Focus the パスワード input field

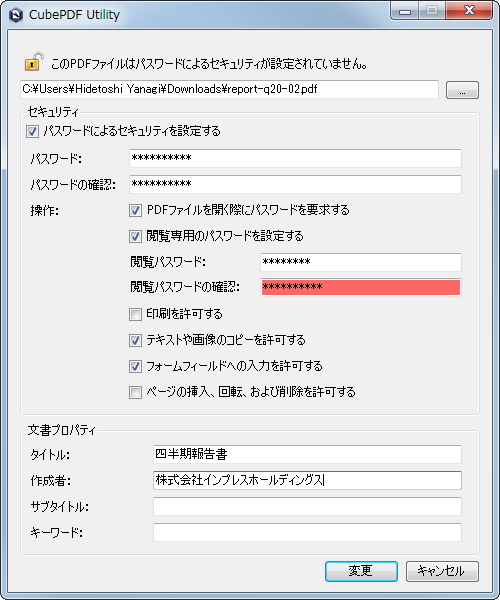[x=295, y=158]
